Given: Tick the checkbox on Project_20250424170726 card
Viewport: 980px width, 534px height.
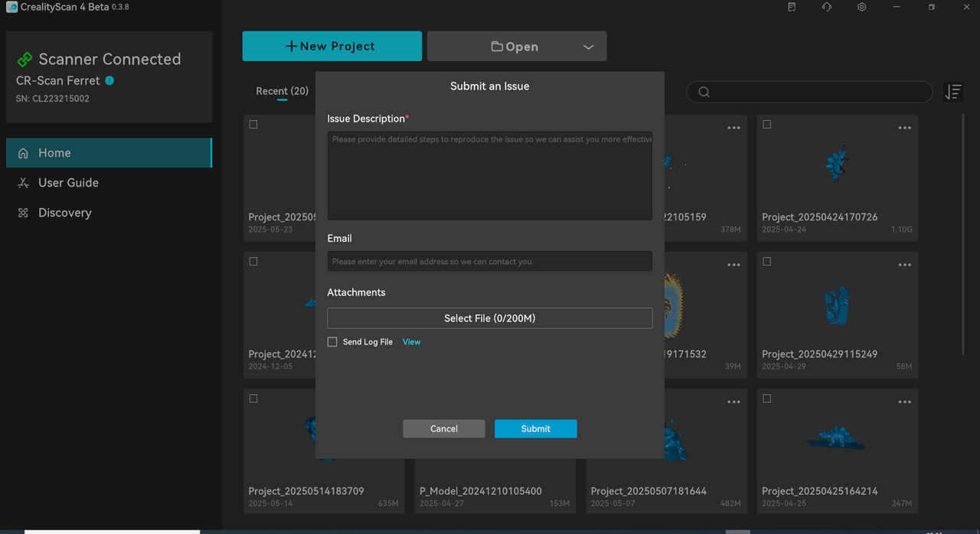Looking at the screenshot, I should click(767, 124).
